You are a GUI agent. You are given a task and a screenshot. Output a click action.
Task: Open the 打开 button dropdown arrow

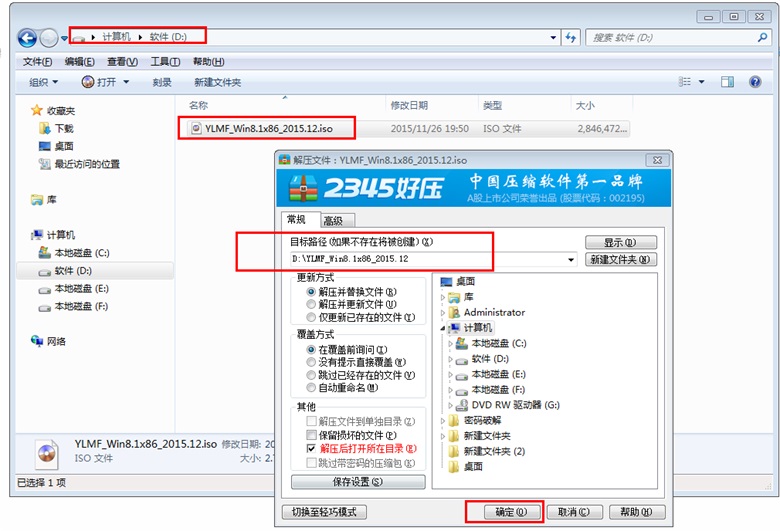[x=126, y=82]
